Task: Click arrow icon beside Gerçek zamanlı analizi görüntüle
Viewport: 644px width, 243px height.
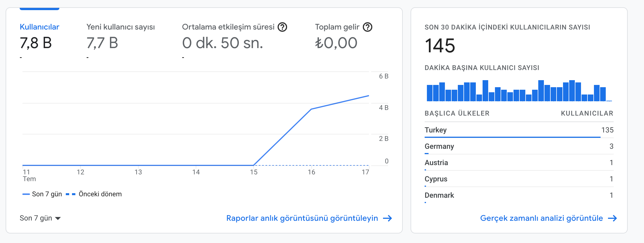Action: [x=613, y=218]
